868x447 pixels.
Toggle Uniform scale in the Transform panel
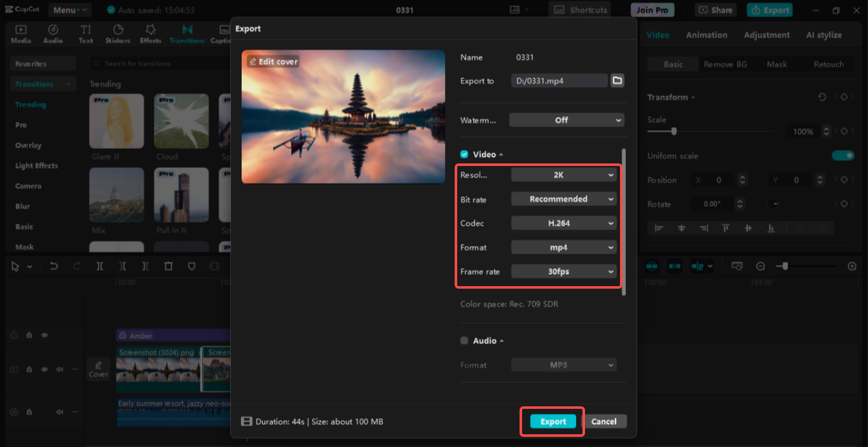(x=843, y=155)
